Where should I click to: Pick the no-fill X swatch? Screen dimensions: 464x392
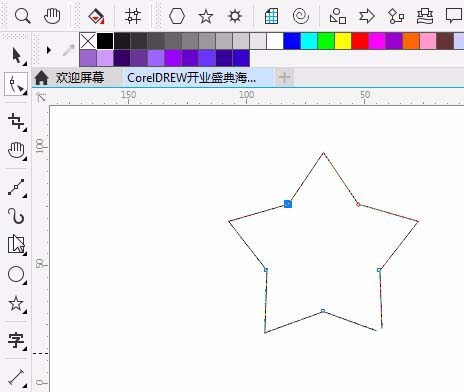(88, 41)
